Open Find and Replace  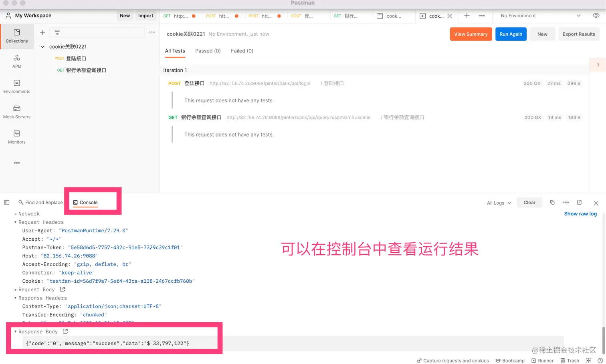pyautogui.click(x=40, y=203)
